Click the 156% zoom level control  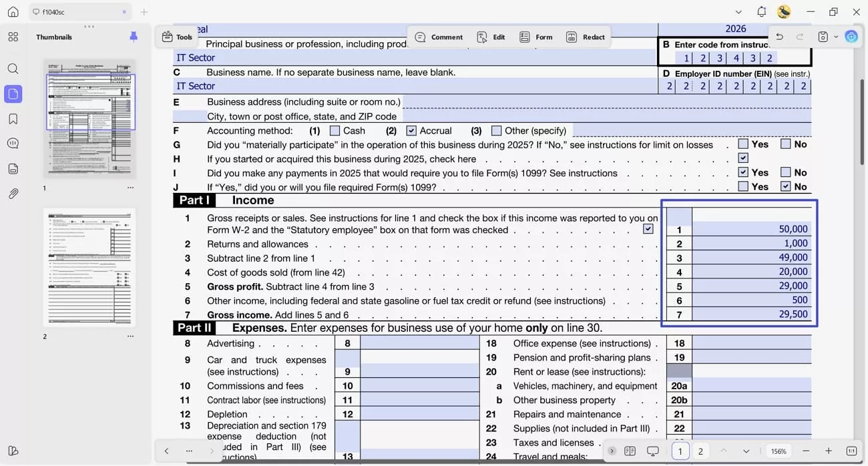click(x=779, y=451)
